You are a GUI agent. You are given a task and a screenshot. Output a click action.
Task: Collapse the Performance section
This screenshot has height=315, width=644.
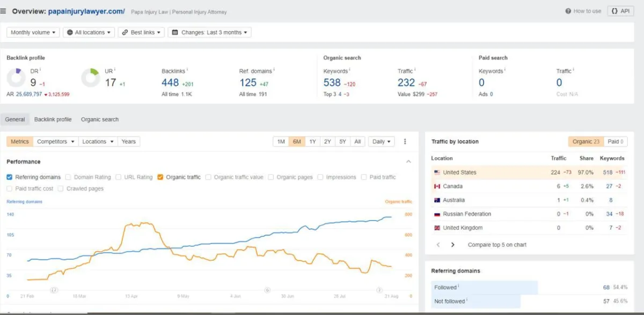click(x=408, y=162)
